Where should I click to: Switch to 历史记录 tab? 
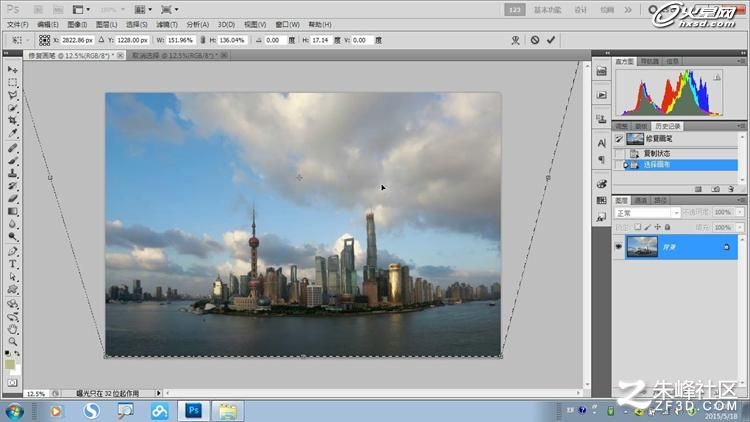(x=668, y=126)
